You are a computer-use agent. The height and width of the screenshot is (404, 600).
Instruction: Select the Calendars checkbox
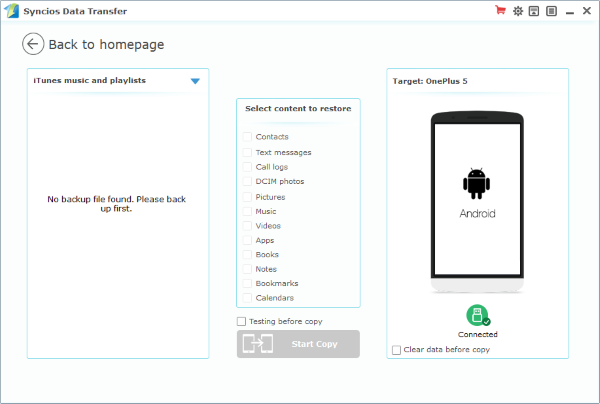pyautogui.click(x=247, y=298)
